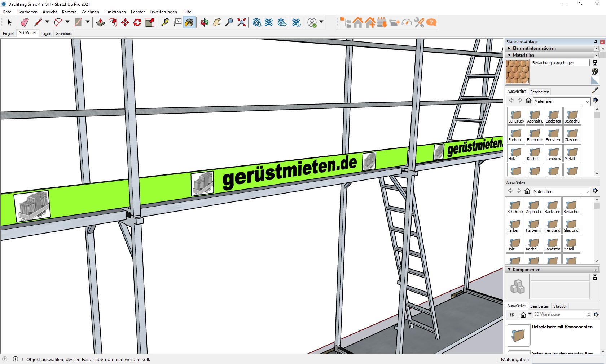Click the orange speedometer gauge icon
606x364 pixels.
click(407, 22)
